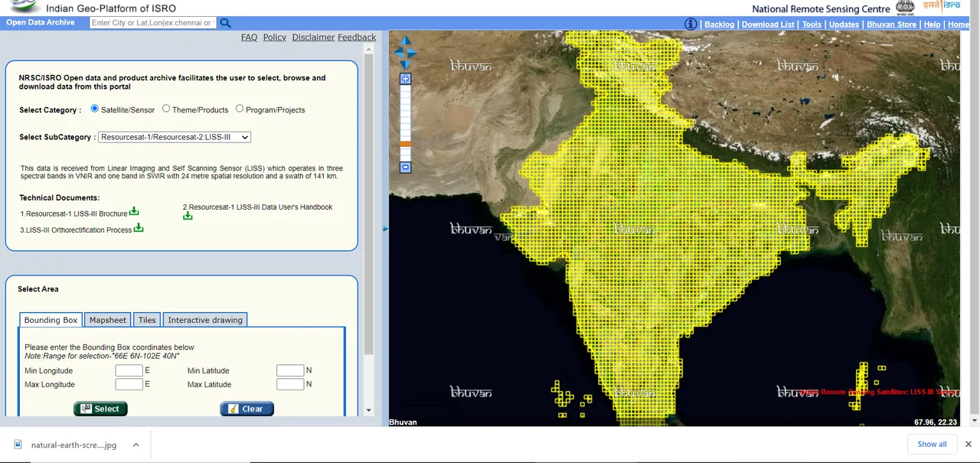The image size is (980, 463).
Task: Download LISS-III Orthorectification Process document icon
Action: click(x=139, y=228)
